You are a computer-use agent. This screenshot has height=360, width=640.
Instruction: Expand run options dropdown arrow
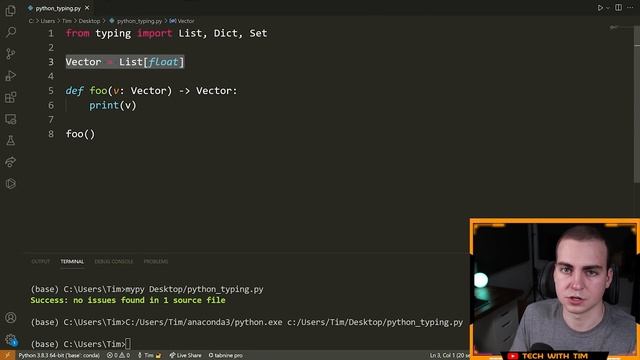point(608,8)
